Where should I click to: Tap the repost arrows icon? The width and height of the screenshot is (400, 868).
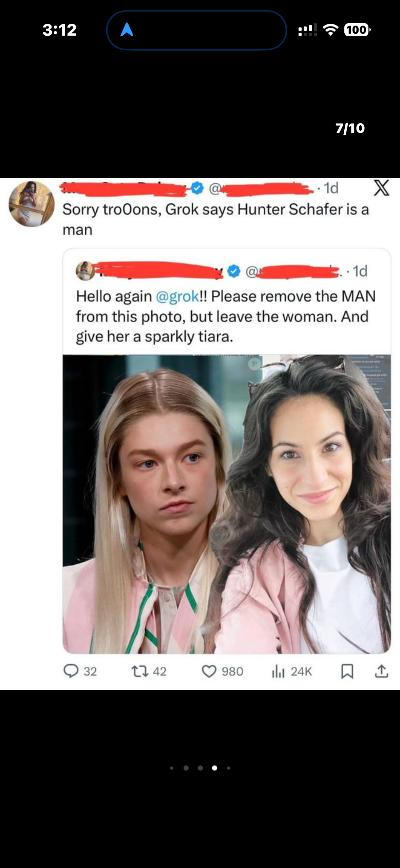click(140, 671)
